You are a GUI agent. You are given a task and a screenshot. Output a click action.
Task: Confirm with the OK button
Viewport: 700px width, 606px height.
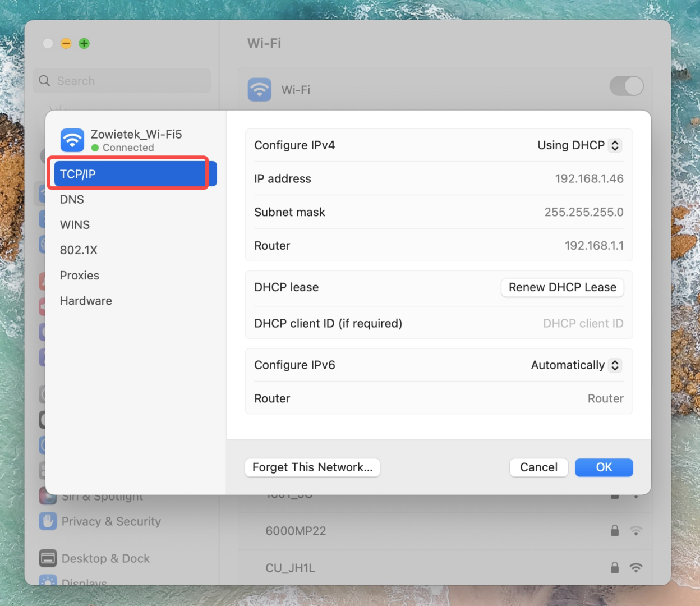pyautogui.click(x=604, y=467)
